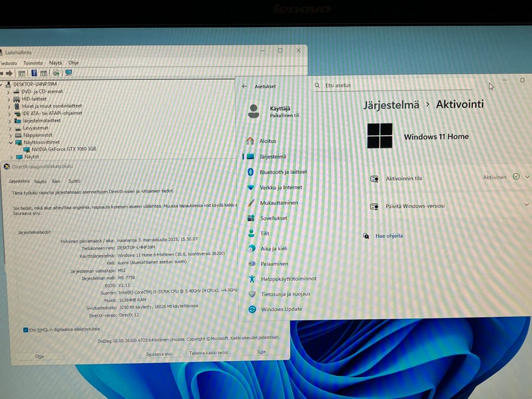Open the Näytä menu in Laitehallinta

click(x=55, y=63)
